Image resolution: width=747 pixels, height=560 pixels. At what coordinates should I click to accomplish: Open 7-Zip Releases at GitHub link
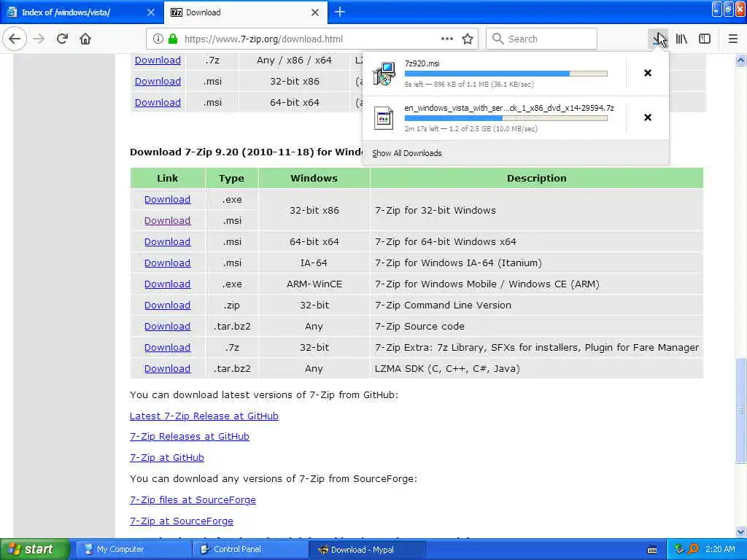click(190, 436)
